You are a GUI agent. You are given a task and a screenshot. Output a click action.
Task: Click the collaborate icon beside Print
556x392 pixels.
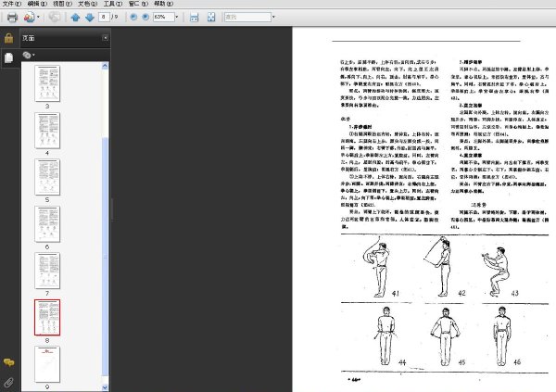(29, 17)
